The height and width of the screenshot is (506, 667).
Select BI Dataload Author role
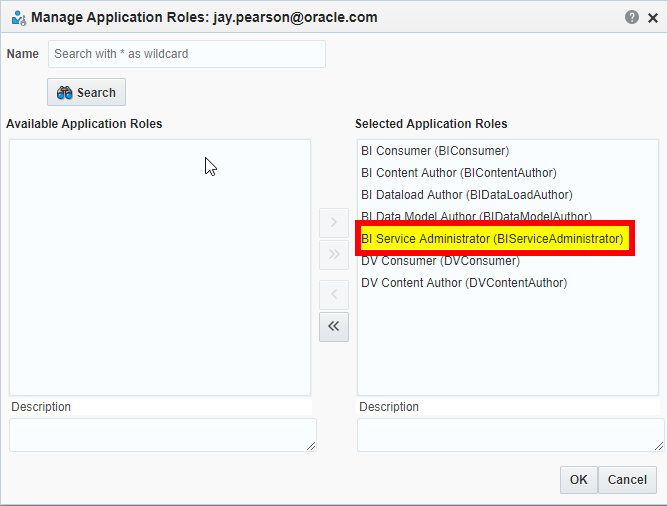466,195
